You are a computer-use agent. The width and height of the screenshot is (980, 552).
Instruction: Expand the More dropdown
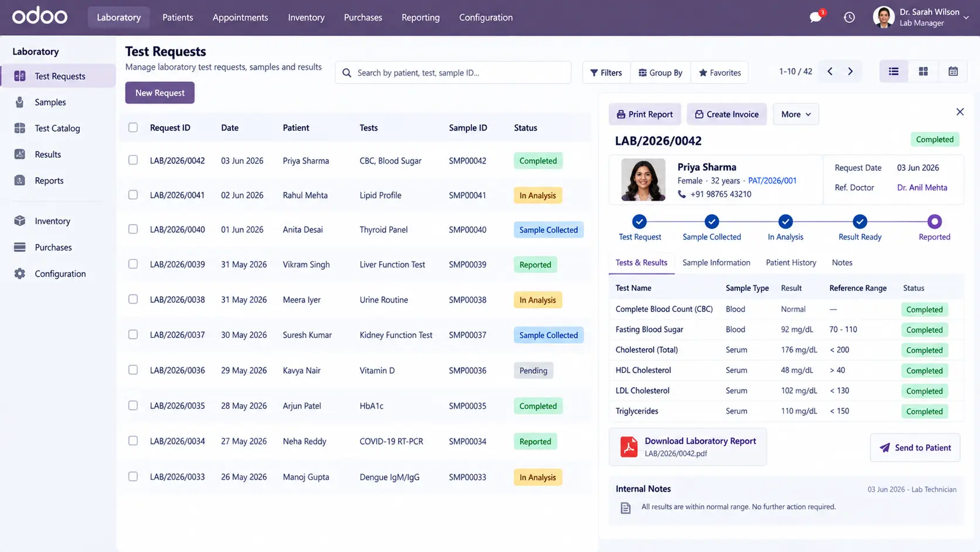pyautogui.click(x=796, y=114)
